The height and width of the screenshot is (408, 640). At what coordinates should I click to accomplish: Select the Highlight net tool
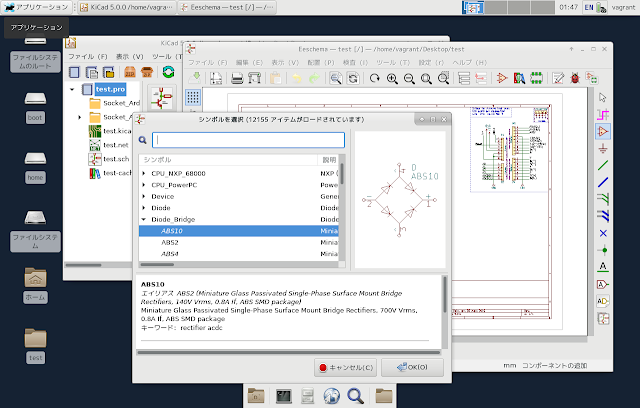coord(603,115)
